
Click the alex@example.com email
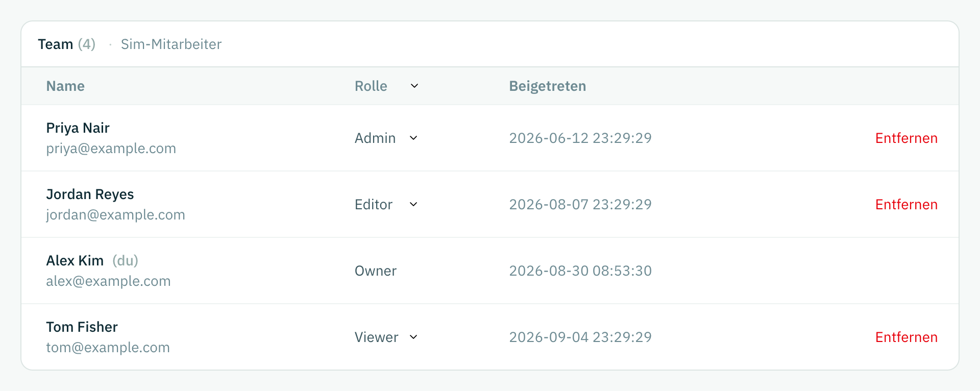(x=108, y=281)
